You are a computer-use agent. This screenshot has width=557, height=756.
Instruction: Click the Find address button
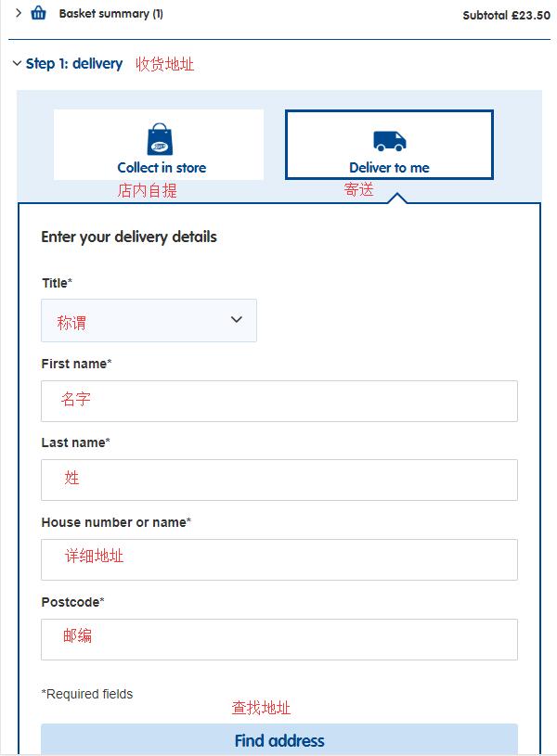click(x=278, y=740)
